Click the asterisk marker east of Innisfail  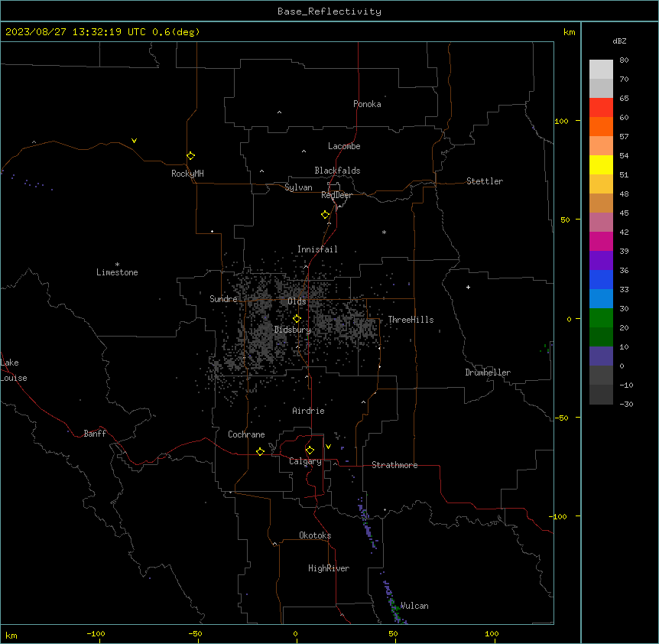point(384,232)
